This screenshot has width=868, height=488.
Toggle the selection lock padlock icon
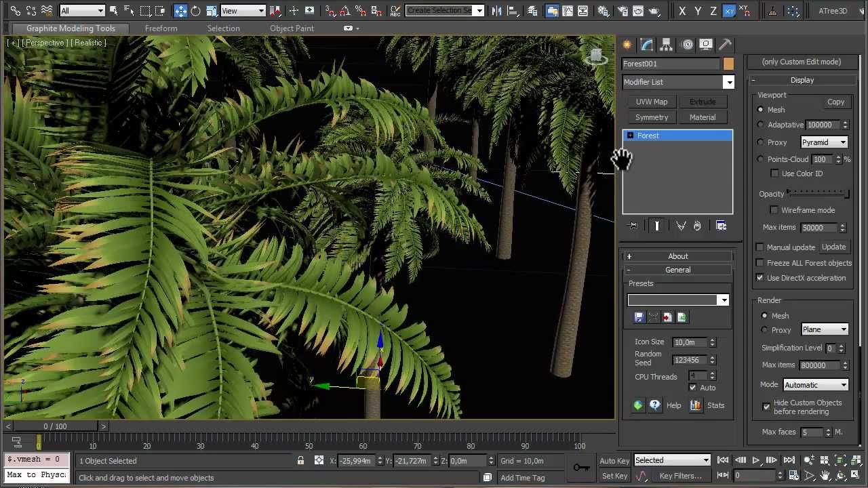(300, 461)
